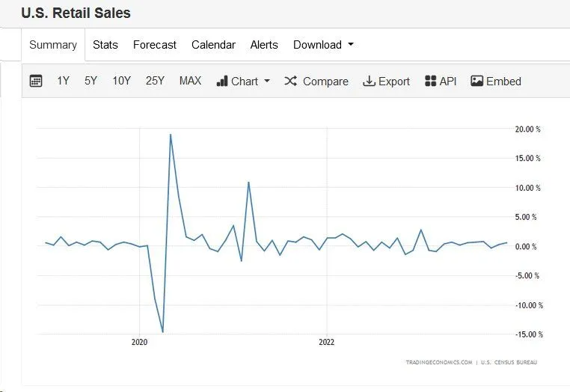The height and width of the screenshot is (392, 570).
Task: Select the 5Y time range
Action: [x=91, y=81]
